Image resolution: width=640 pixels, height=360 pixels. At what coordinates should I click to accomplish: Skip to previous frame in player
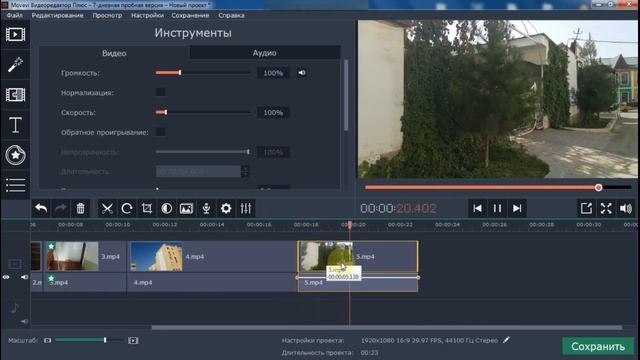[477, 209]
